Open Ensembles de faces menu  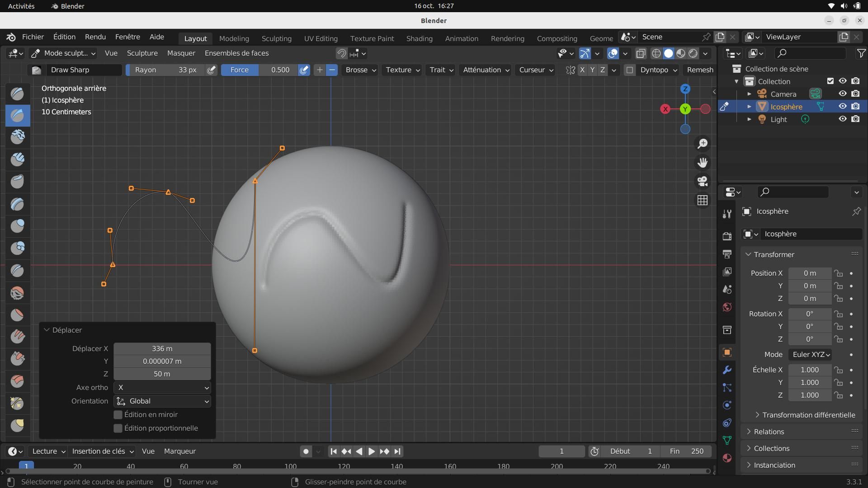(237, 53)
